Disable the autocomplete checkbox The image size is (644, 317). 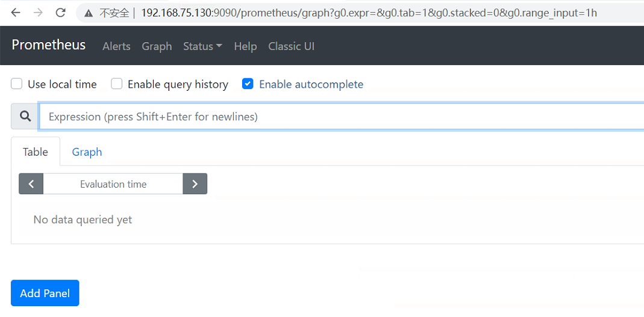click(x=248, y=84)
